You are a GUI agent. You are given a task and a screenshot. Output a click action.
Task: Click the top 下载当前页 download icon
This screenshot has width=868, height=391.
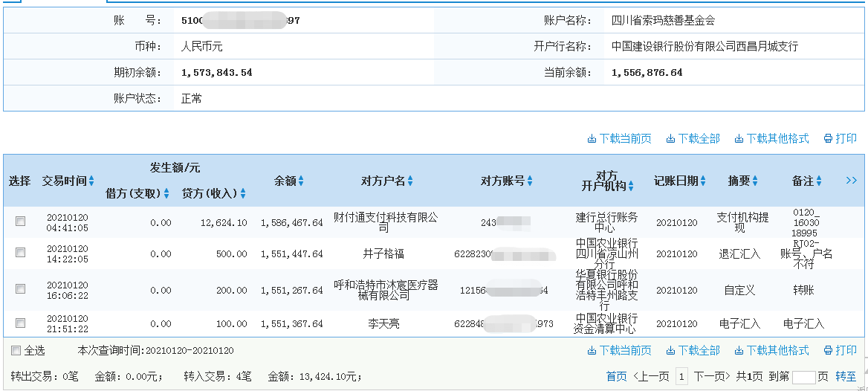click(592, 139)
